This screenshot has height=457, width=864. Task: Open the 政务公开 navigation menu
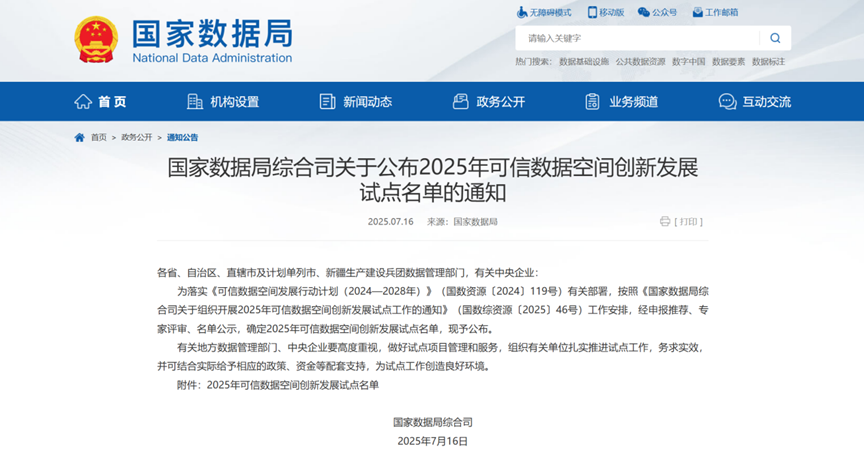pyautogui.click(x=500, y=101)
